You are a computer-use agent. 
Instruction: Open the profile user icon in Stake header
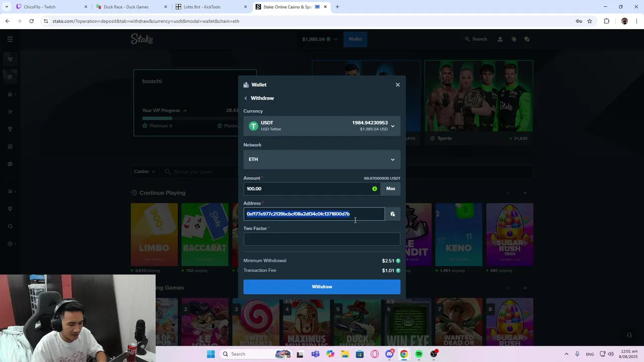[x=500, y=39]
